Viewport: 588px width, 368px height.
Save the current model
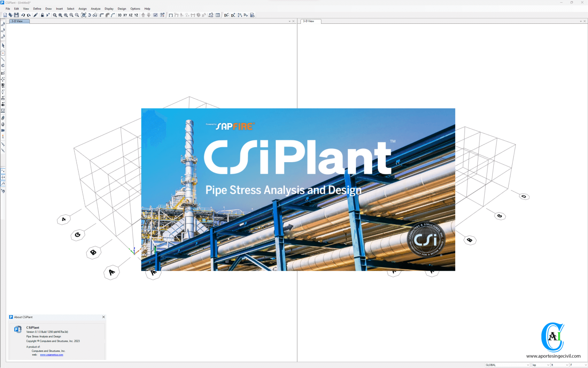point(16,15)
